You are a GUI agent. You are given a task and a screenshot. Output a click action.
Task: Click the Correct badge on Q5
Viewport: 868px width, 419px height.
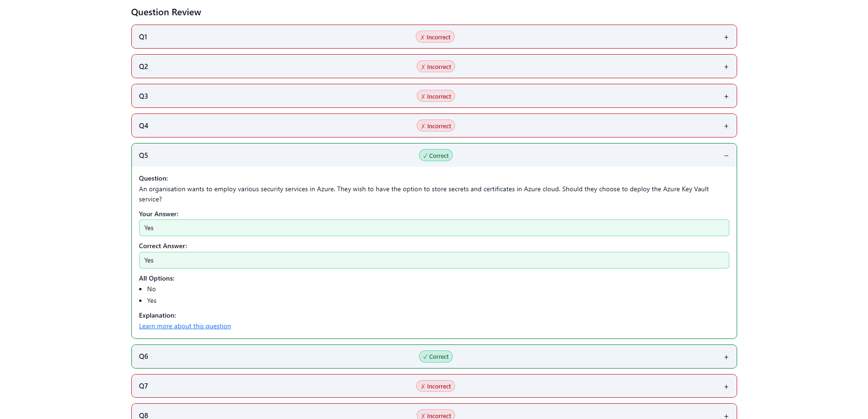tap(436, 156)
